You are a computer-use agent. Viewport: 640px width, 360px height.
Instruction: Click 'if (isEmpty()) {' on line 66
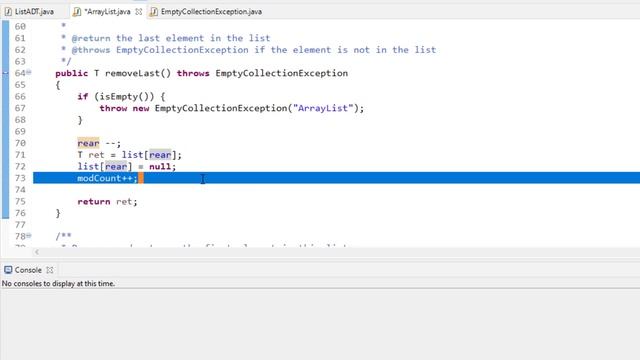tap(121, 97)
